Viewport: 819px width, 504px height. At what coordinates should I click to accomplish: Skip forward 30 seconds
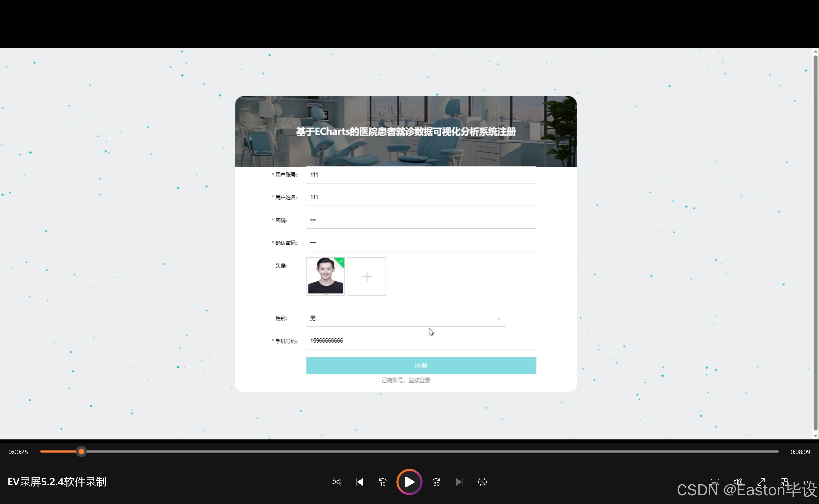436,482
